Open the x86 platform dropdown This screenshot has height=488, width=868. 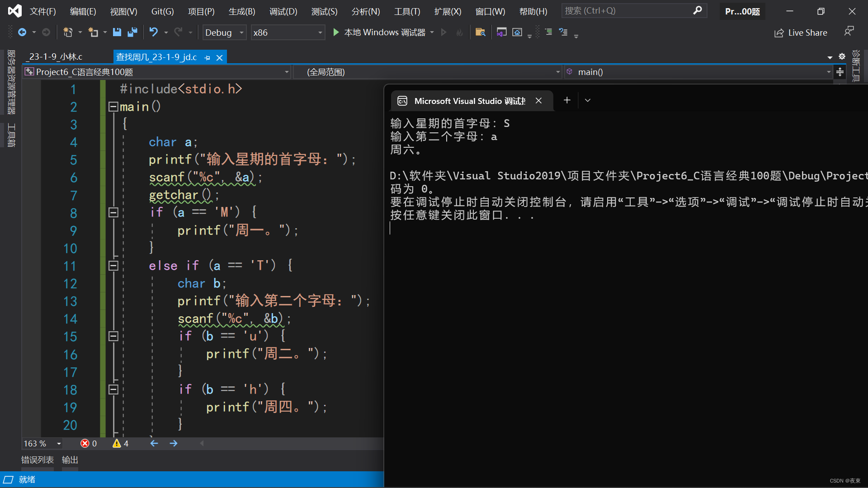tap(320, 33)
